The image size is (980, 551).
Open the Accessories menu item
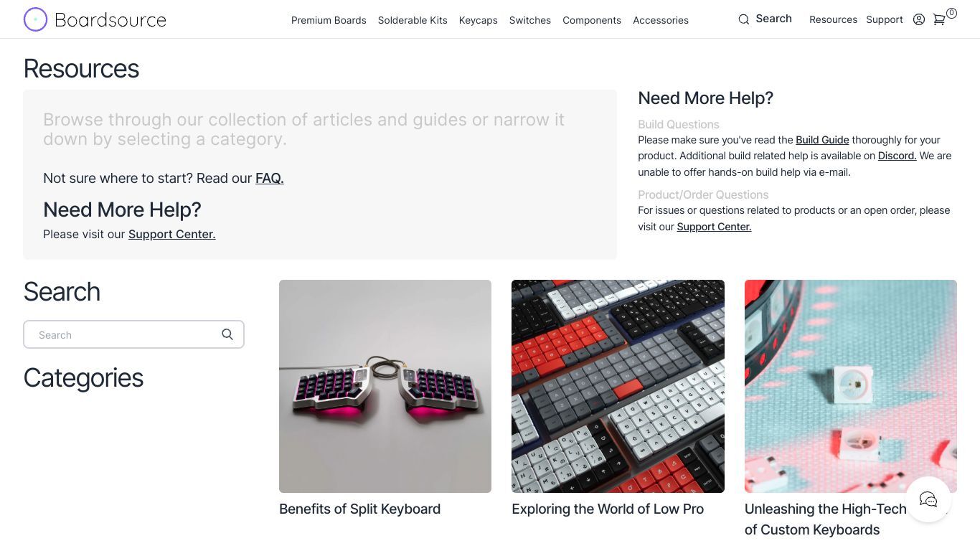pyautogui.click(x=661, y=20)
